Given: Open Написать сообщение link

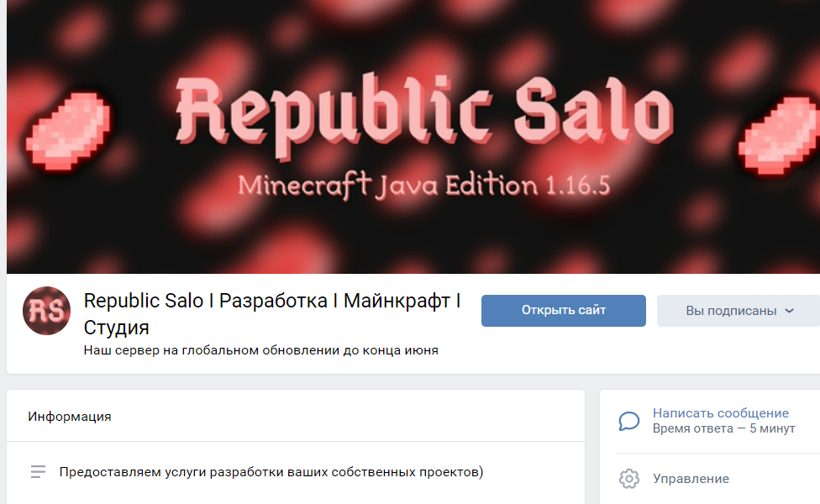Looking at the screenshot, I should (x=720, y=413).
